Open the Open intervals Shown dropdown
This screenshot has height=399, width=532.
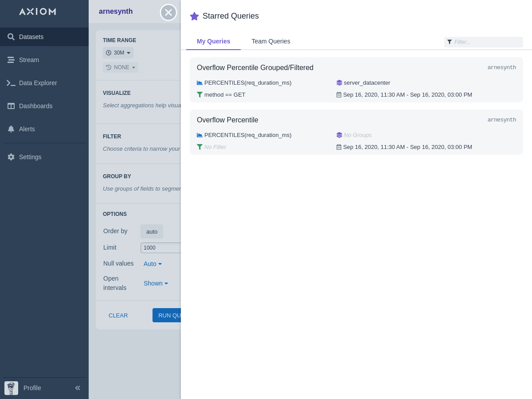(x=156, y=283)
